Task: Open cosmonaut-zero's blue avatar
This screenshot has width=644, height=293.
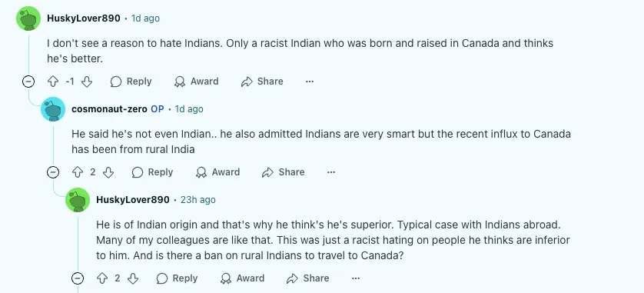Action: click(x=53, y=109)
